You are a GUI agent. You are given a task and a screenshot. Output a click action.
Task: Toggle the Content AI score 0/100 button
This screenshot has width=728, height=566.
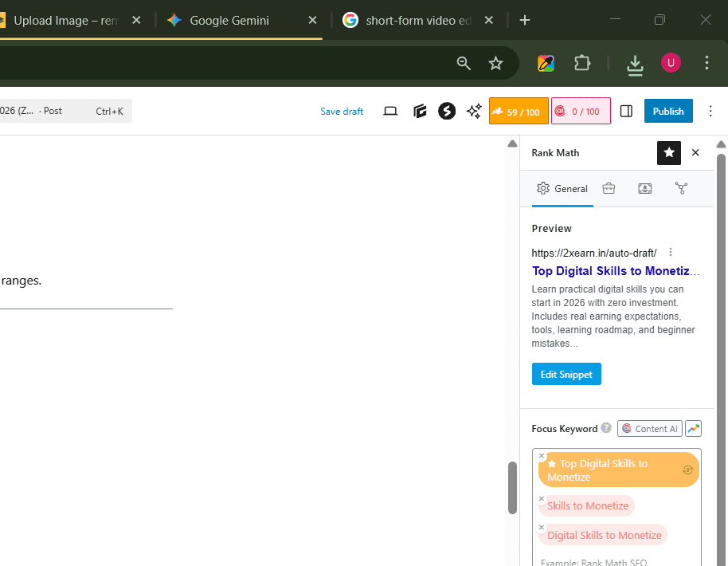tap(581, 112)
